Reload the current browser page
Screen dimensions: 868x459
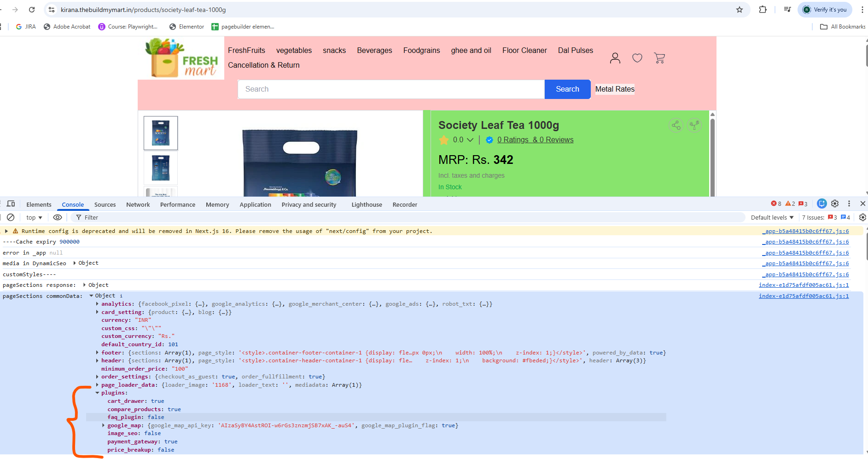(32, 10)
